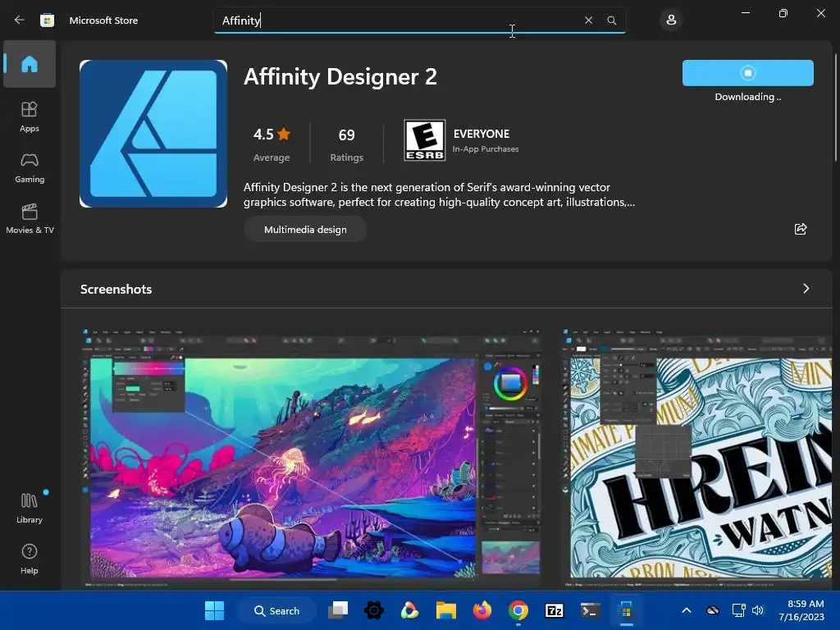Click the Affinity Designer 2 app logo
The width and height of the screenshot is (840, 630).
coord(153,134)
